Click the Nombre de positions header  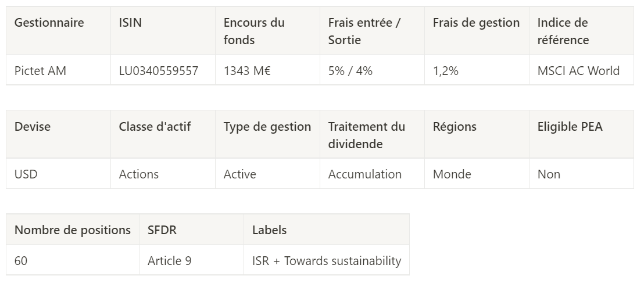tap(73, 230)
